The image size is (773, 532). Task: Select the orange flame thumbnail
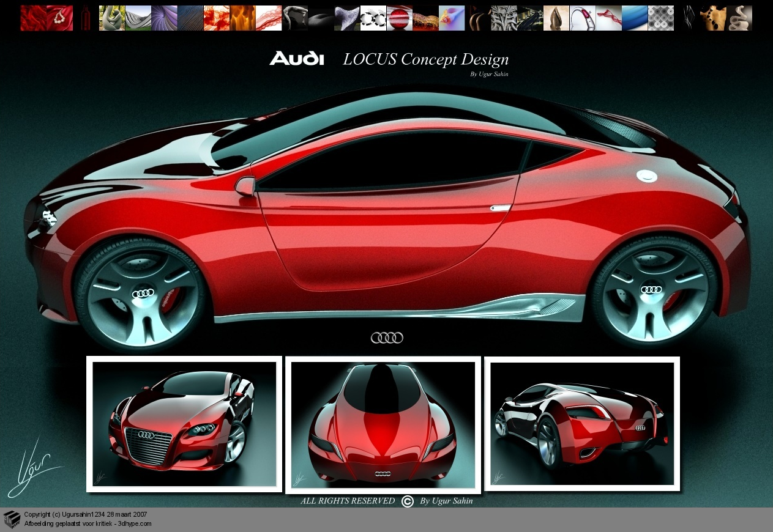[242, 18]
